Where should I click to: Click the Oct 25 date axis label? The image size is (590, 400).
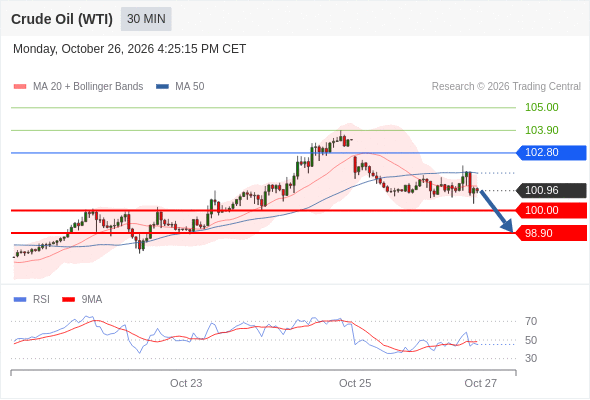(x=355, y=383)
